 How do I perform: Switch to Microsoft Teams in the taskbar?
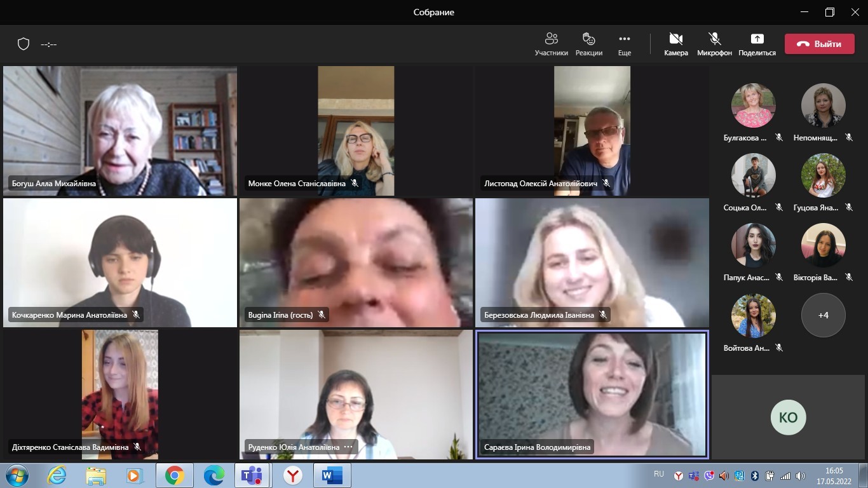(x=253, y=475)
